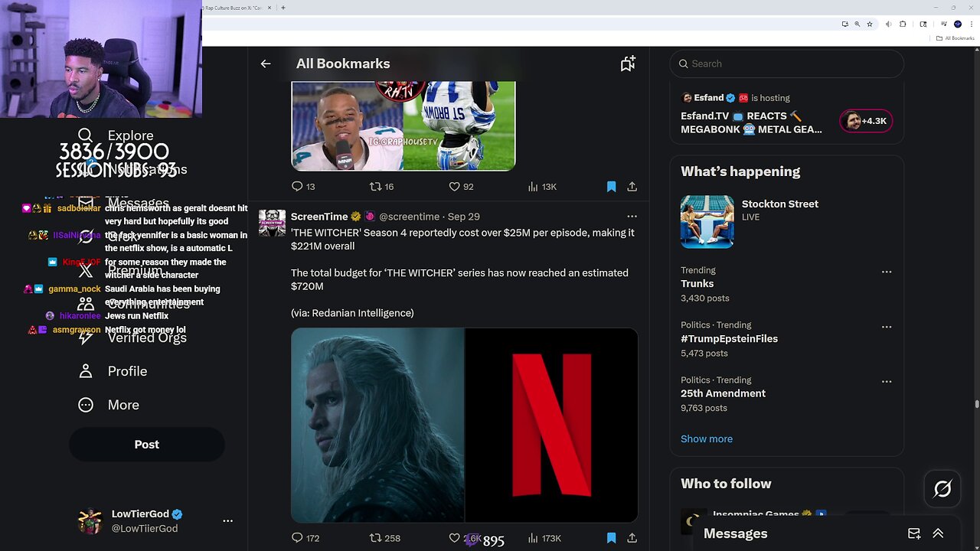
Task: Bookmark this page with the star icon
Action: pyautogui.click(x=870, y=24)
